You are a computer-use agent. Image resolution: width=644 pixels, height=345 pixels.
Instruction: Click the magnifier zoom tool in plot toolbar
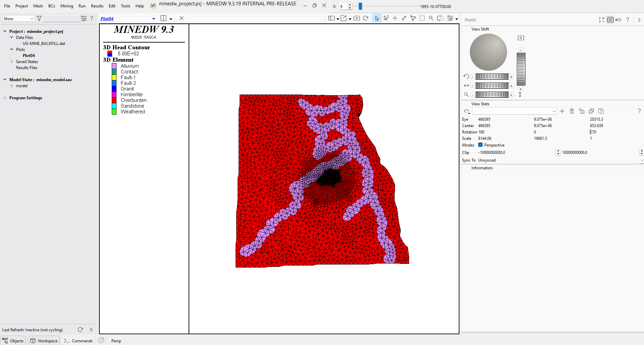tap(431, 18)
